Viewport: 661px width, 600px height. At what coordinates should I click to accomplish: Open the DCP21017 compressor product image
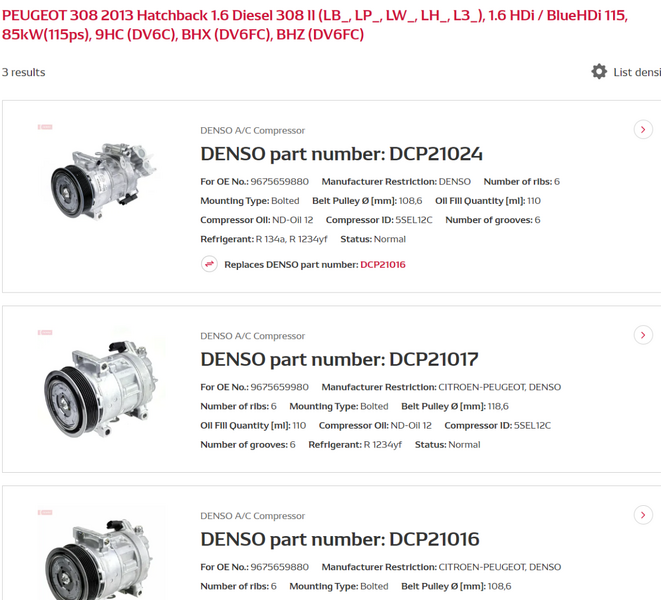pyautogui.click(x=99, y=387)
